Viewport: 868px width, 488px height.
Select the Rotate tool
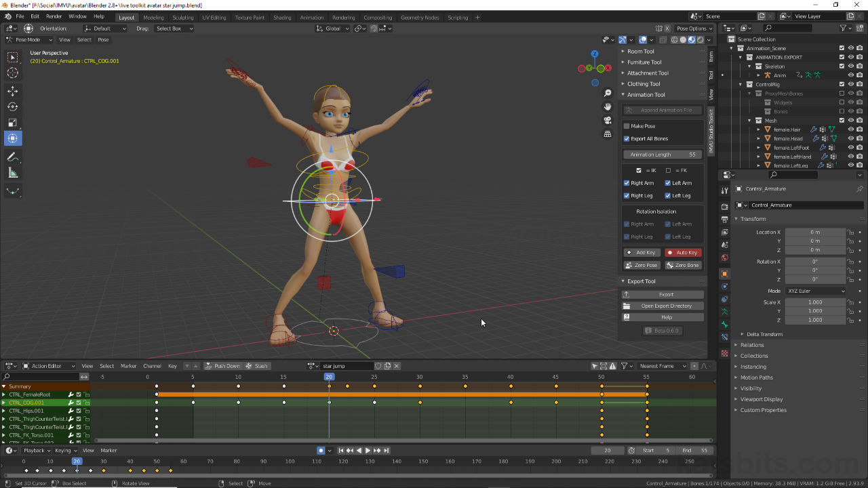point(13,106)
